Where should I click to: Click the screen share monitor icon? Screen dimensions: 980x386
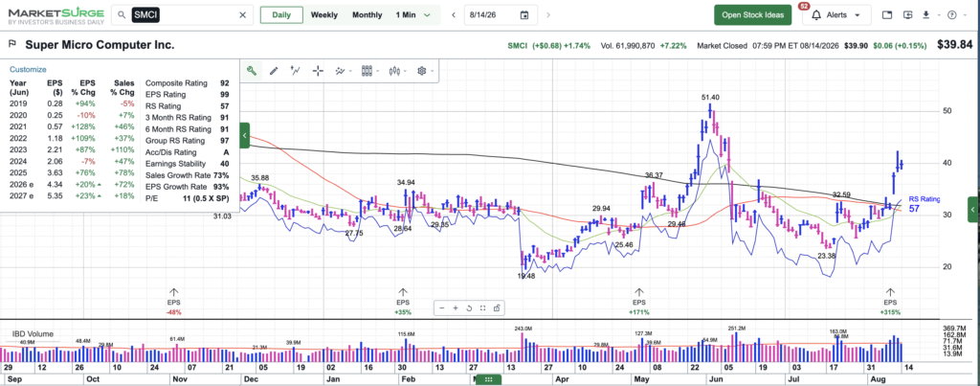pos(908,15)
